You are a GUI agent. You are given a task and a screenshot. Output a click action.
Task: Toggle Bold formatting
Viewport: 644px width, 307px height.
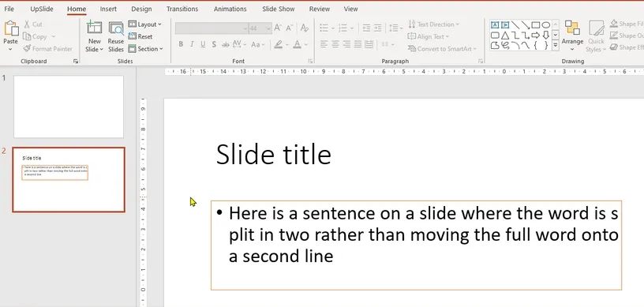click(x=181, y=44)
